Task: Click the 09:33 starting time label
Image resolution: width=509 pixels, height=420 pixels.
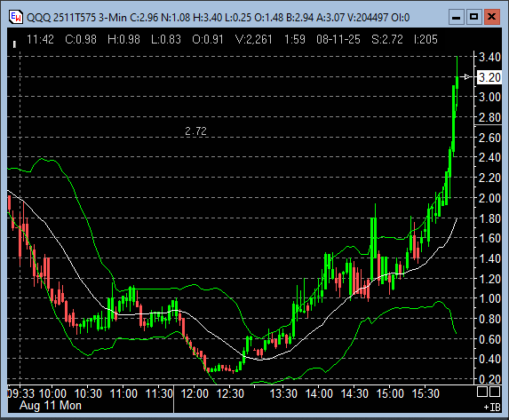Action: 20,393
